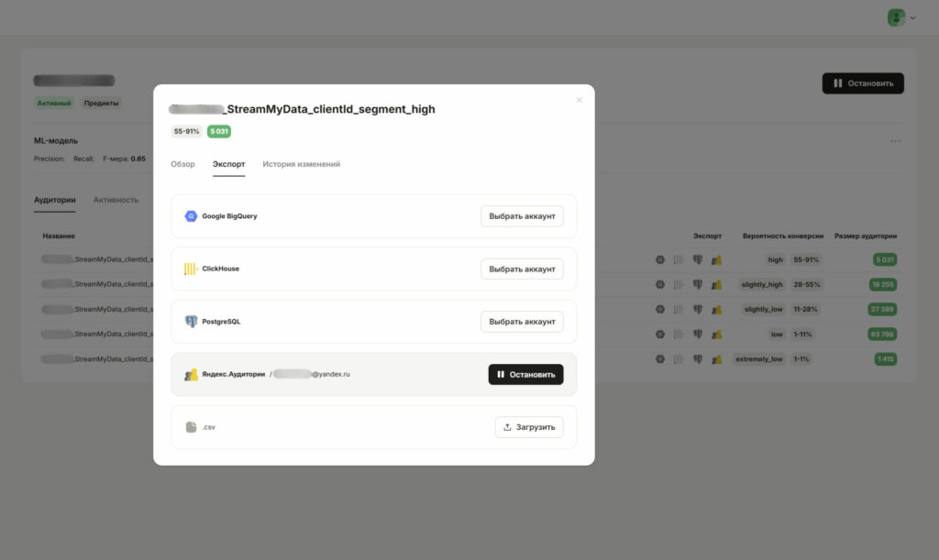Stop the Яндекс.Аудитории export

[x=525, y=375]
